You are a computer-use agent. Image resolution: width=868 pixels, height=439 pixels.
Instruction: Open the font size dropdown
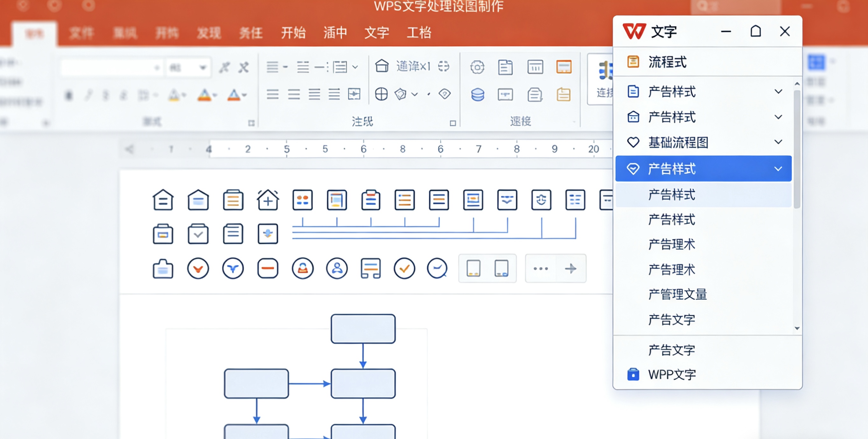click(x=203, y=67)
